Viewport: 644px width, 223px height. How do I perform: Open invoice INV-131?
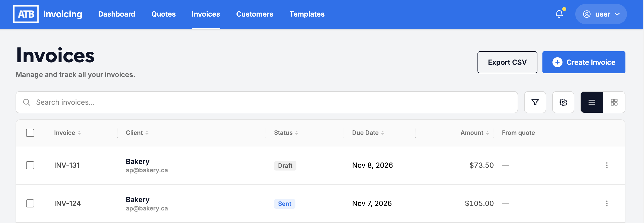coord(67,165)
